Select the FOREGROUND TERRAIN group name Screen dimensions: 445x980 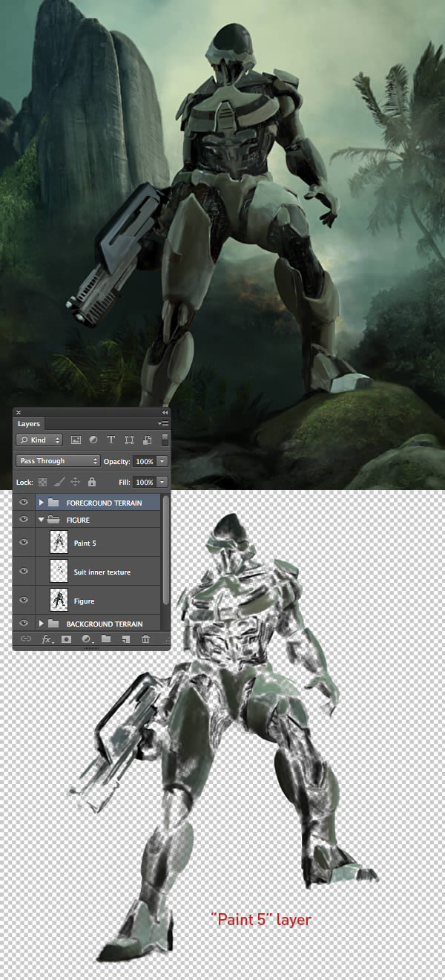pyautogui.click(x=104, y=503)
